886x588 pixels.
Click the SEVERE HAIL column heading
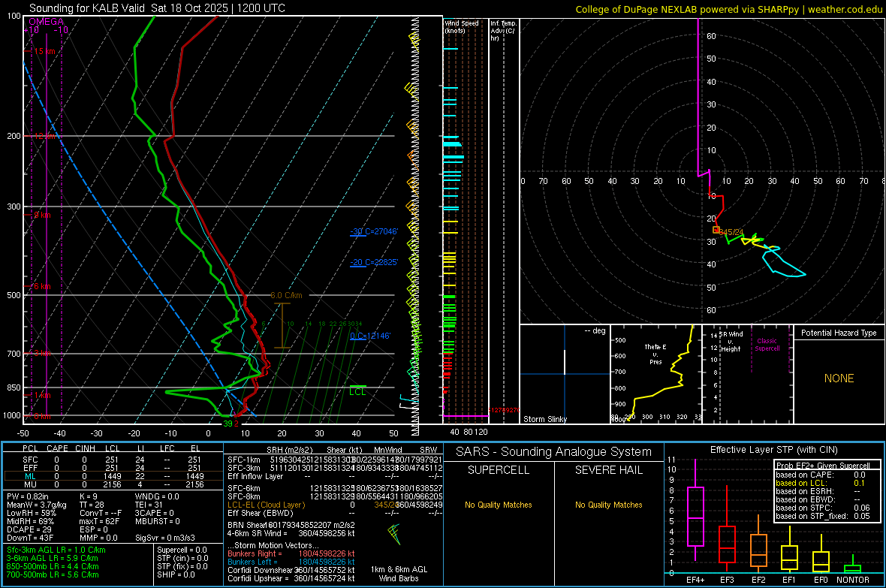[x=608, y=470]
